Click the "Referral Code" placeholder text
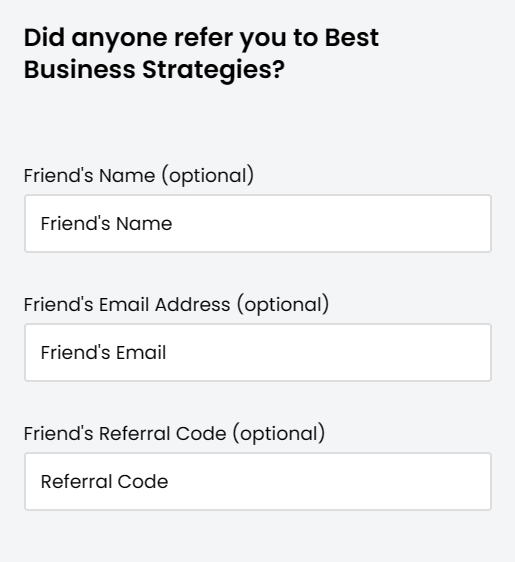This screenshot has width=515, height=562. [x=104, y=482]
